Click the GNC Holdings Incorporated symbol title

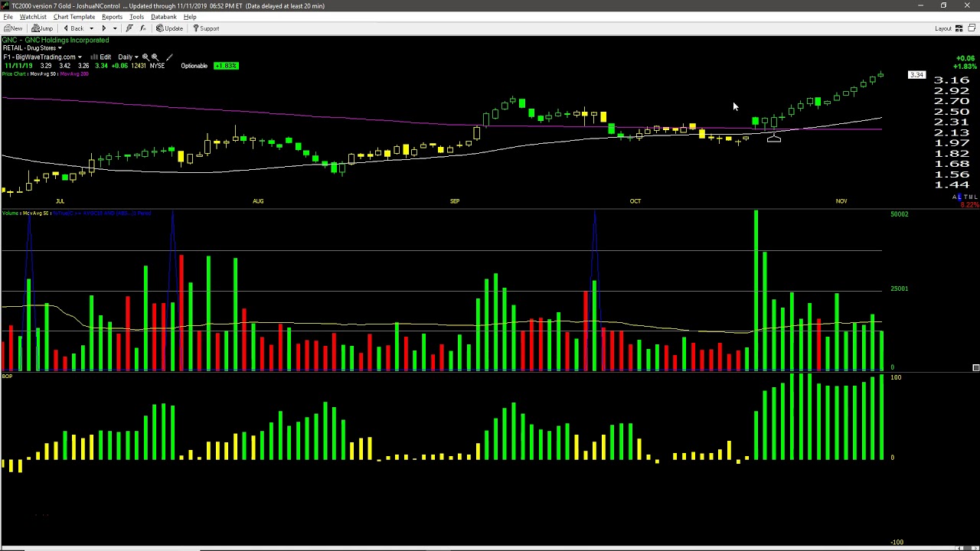point(55,40)
